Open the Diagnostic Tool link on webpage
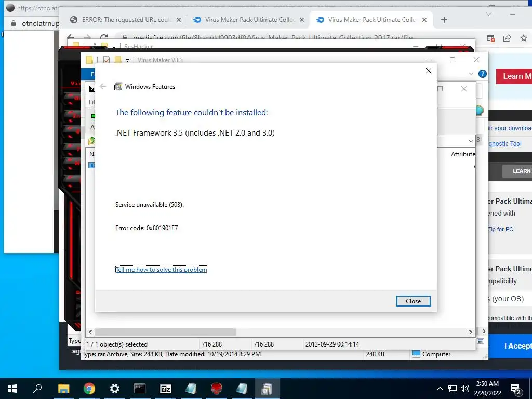Image resolution: width=532 pixels, height=399 pixels. (x=505, y=144)
